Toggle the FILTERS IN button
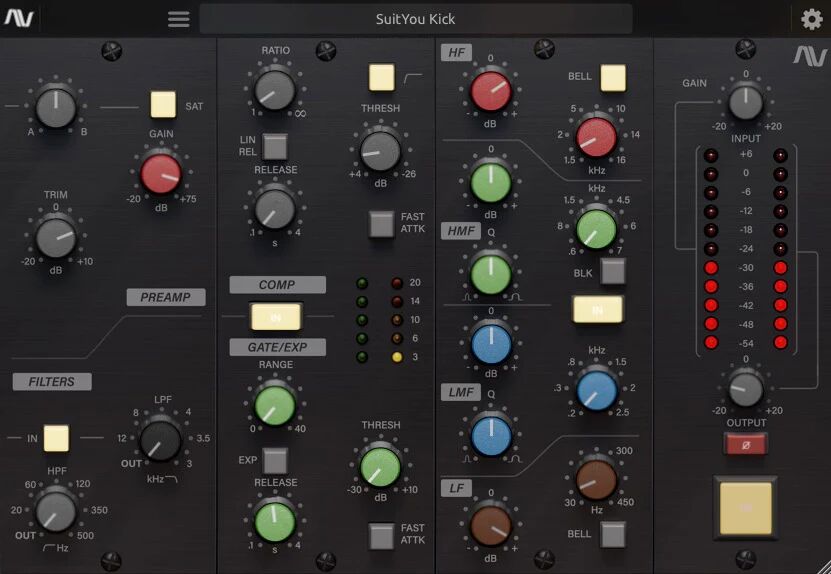 point(57,438)
